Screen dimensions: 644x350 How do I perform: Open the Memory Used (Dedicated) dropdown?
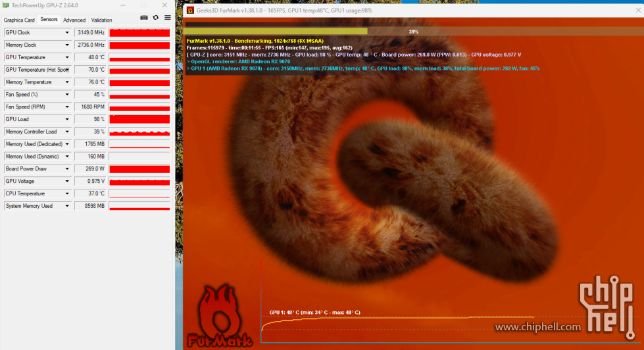tap(67, 144)
